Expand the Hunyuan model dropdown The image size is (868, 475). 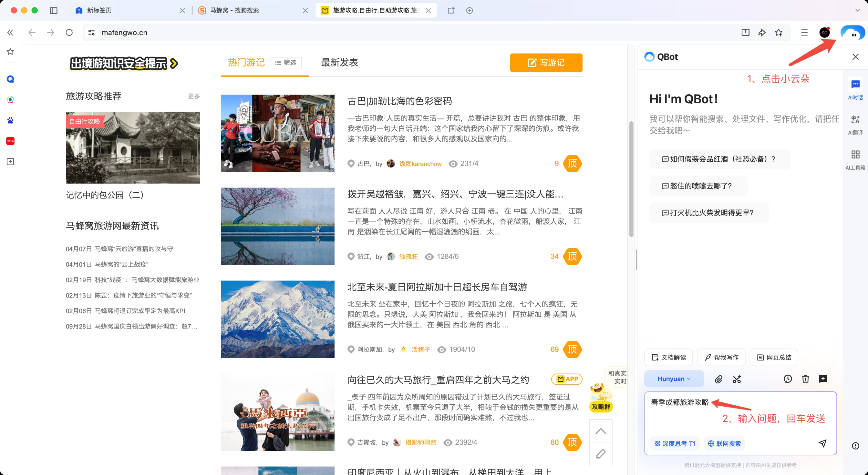674,379
